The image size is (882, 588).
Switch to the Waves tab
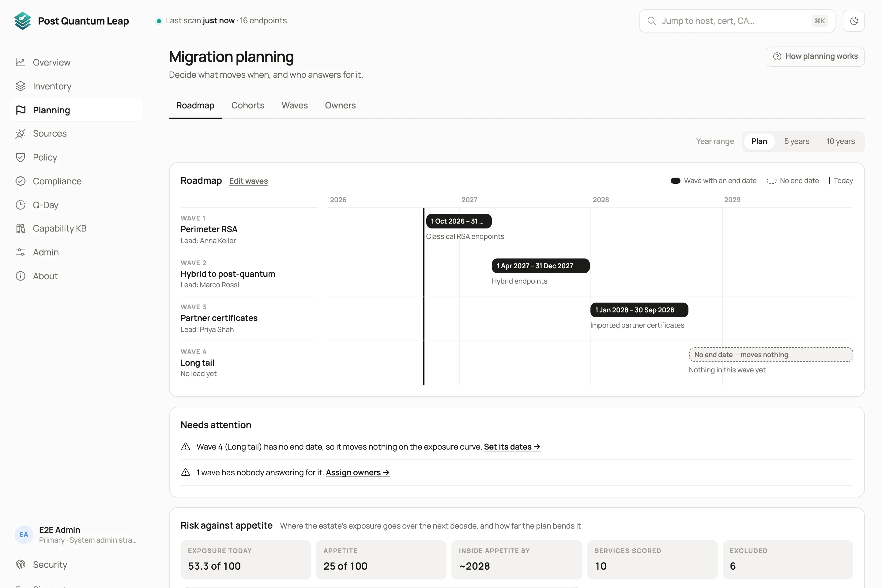point(294,105)
